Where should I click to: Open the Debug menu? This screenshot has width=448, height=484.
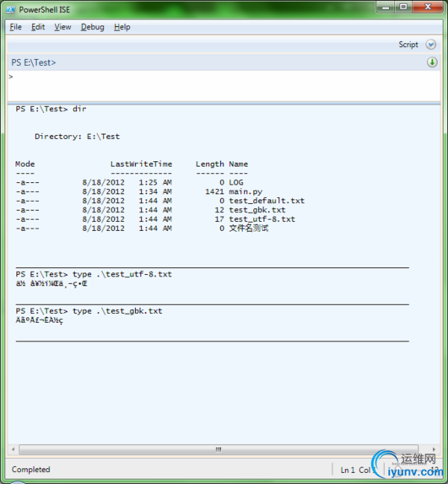click(x=93, y=27)
